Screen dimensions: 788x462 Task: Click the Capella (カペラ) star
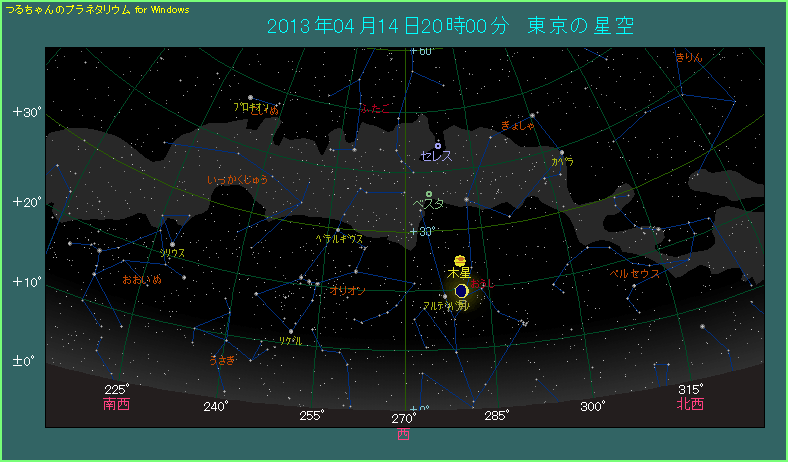tap(561, 152)
